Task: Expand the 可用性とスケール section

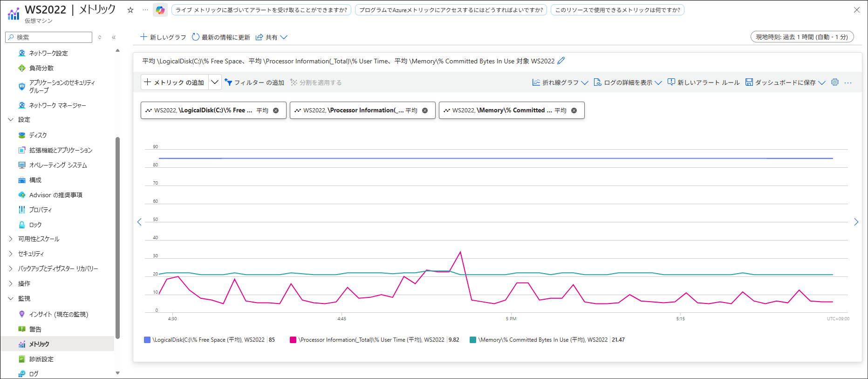Action: (x=11, y=239)
